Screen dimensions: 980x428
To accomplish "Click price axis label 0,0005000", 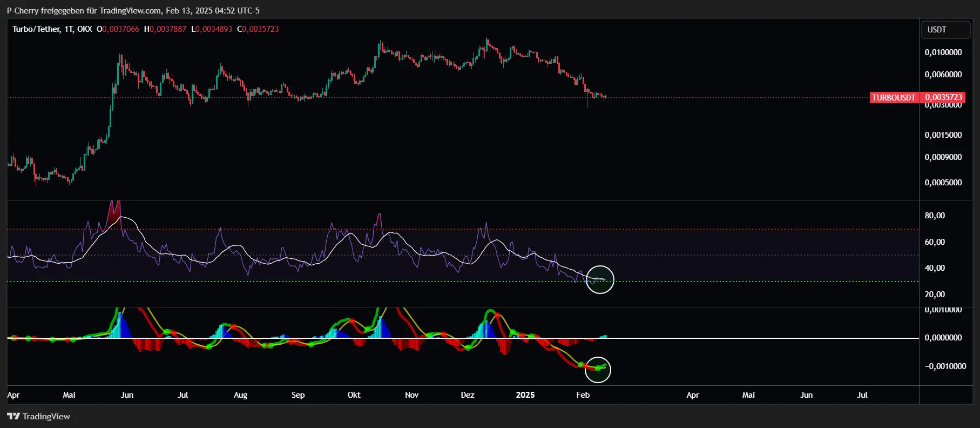I will pyautogui.click(x=943, y=183).
